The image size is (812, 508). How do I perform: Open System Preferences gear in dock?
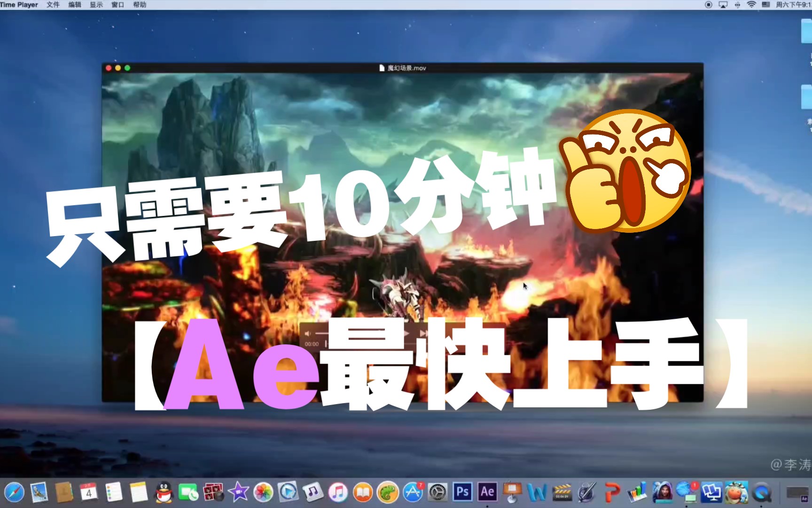[438, 492]
